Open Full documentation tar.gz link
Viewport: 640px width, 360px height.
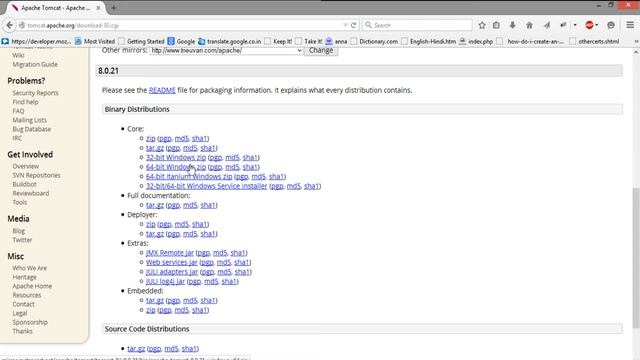click(155, 205)
